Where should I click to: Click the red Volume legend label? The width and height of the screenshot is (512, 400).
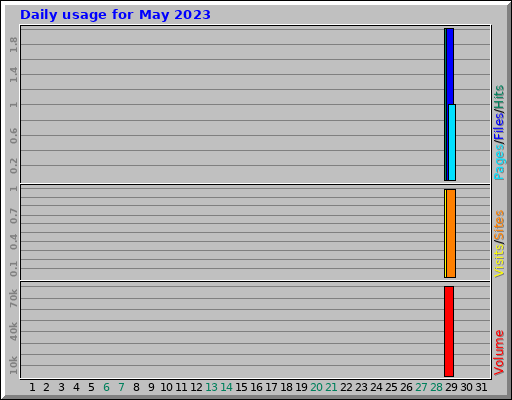point(499,352)
